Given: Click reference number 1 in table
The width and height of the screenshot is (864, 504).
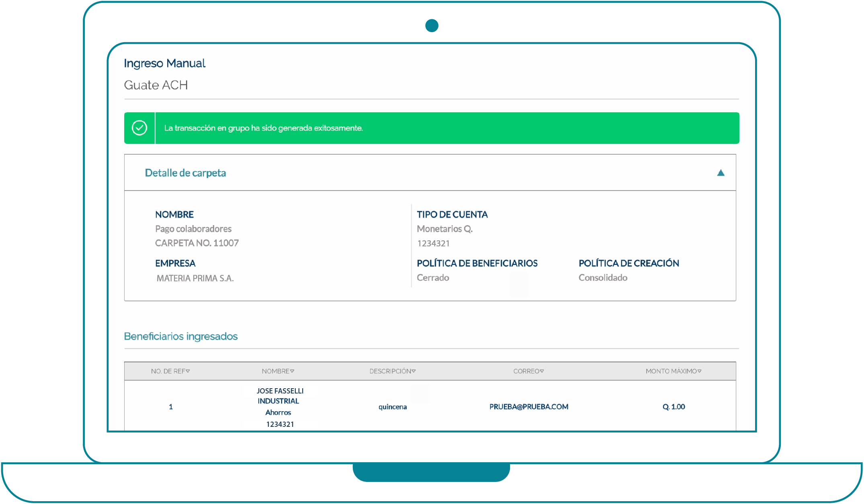Looking at the screenshot, I should [x=171, y=407].
